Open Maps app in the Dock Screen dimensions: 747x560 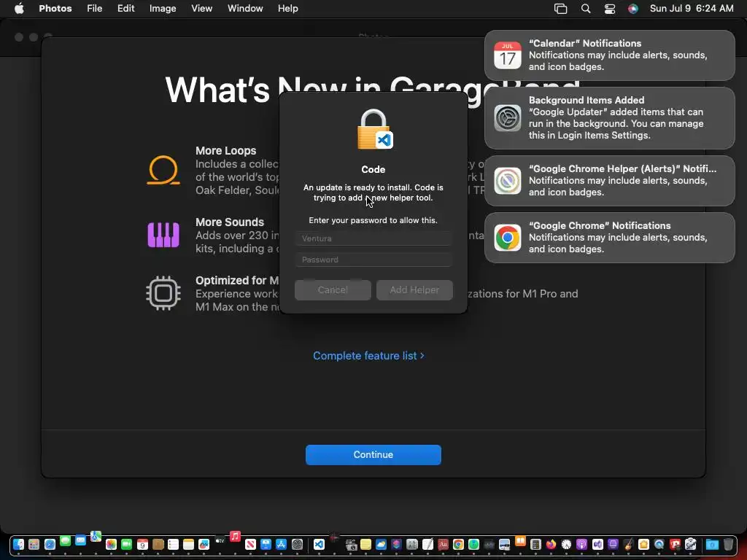click(x=96, y=536)
